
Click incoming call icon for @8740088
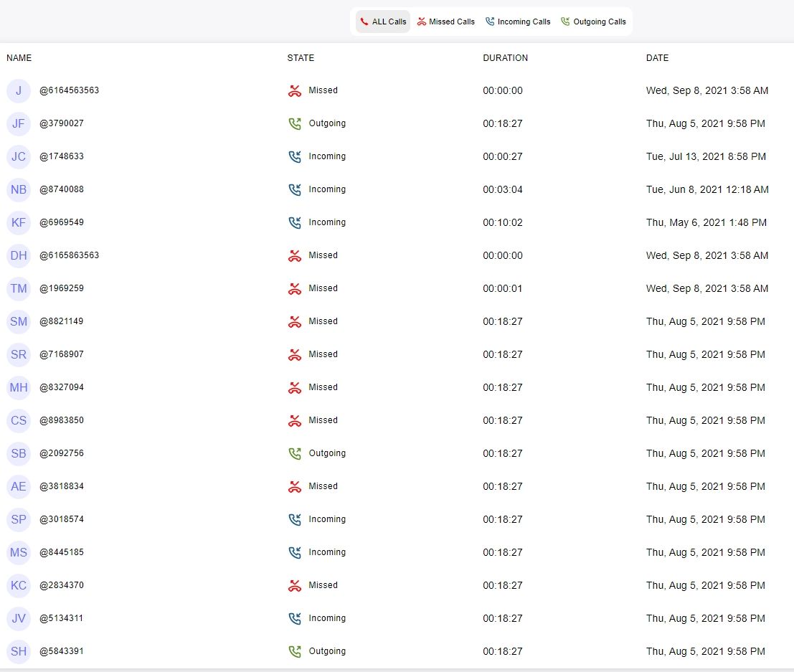pyautogui.click(x=295, y=189)
